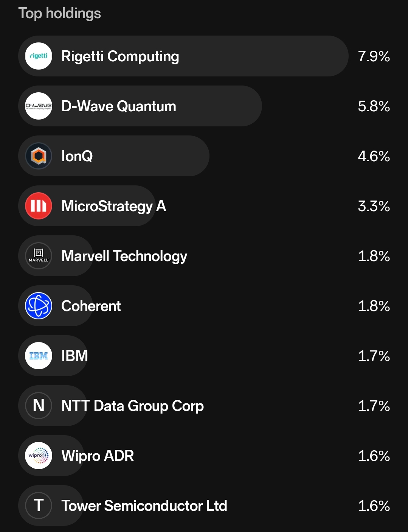408x532 pixels.
Task: Open Tower Semiconductor Ltd name text
Action: [144, 506]
